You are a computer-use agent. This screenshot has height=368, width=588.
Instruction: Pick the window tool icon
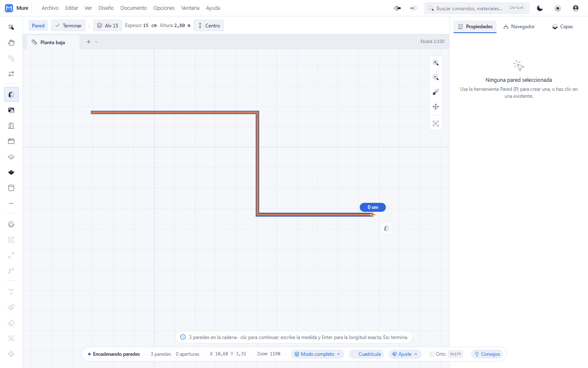[11, 141]
